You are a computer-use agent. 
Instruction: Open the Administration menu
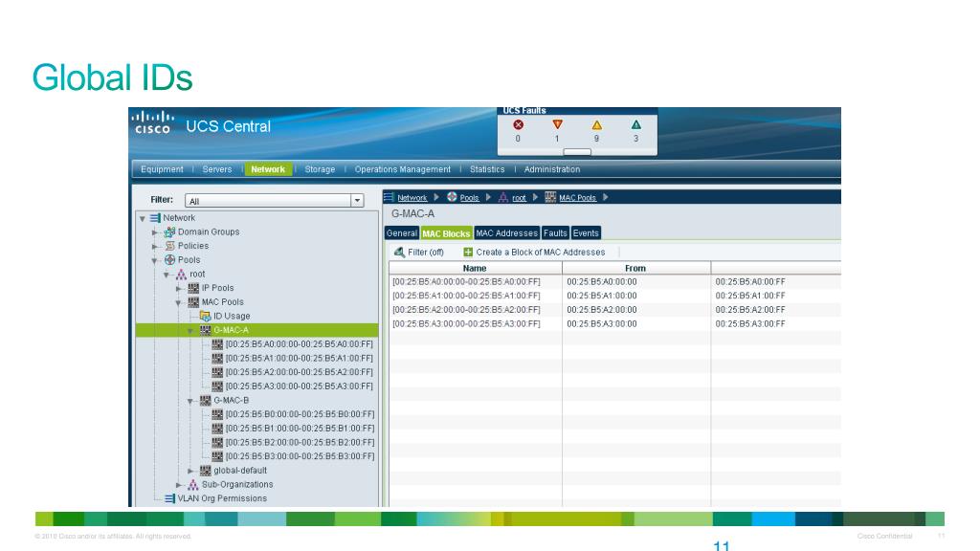[552, 169]
